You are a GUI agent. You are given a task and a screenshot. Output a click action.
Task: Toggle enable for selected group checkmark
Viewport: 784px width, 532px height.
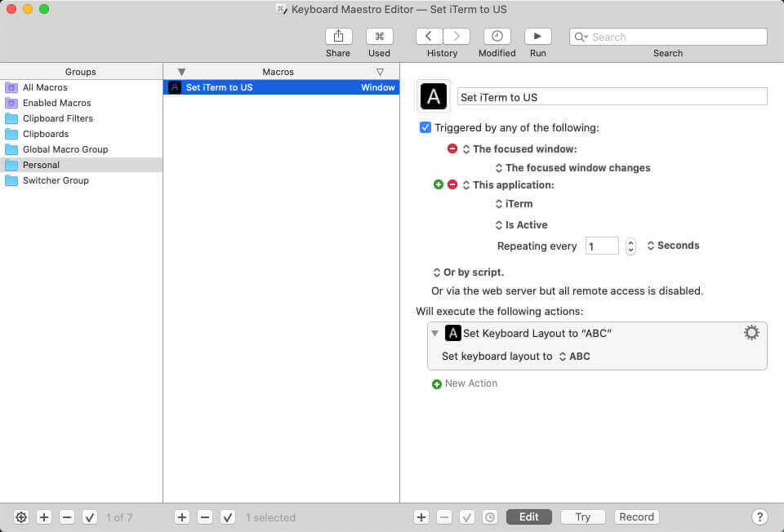[x=90, y=517]
